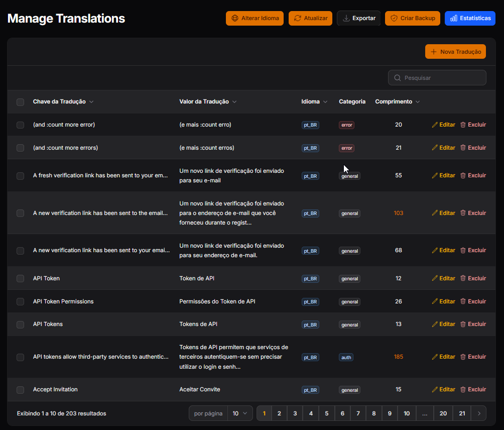The image size is (504, 430).
Task: Check the select-all checkbox in the table header
Action: [x=20, y=102]
